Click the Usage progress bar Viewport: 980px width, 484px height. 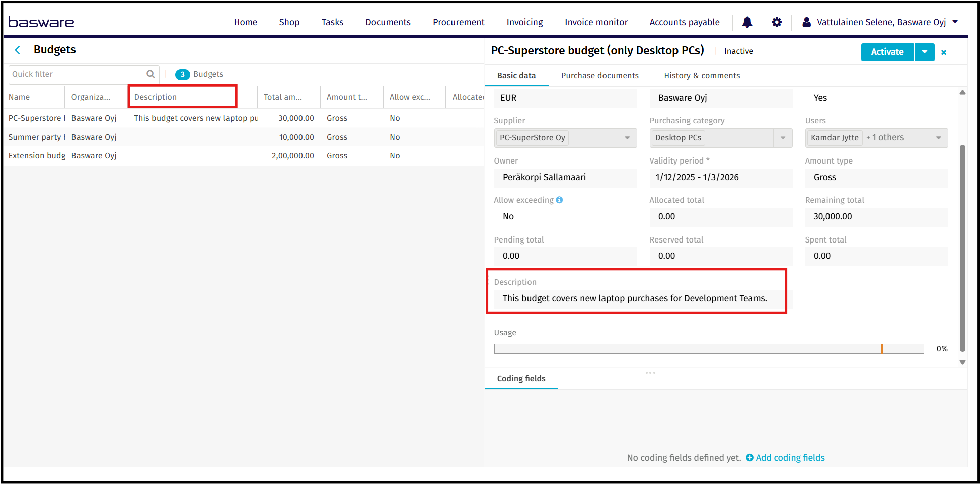coord(709,349)
